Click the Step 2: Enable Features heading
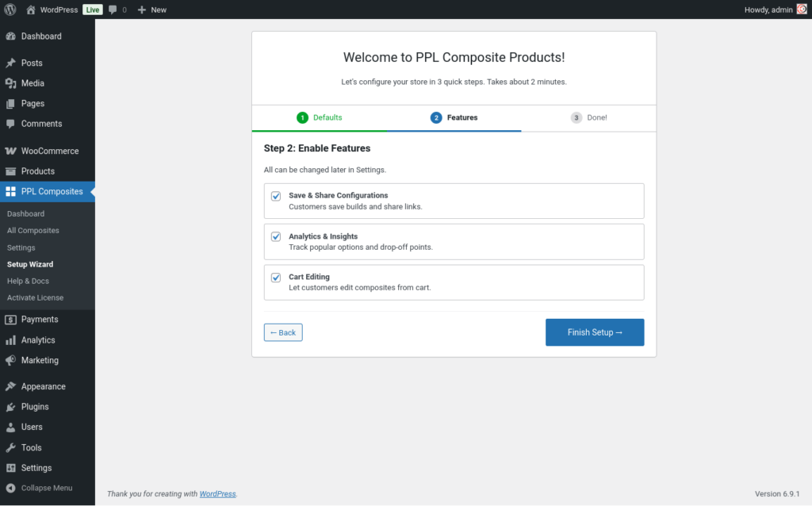 pyautogui.click(x=317, y=148)
